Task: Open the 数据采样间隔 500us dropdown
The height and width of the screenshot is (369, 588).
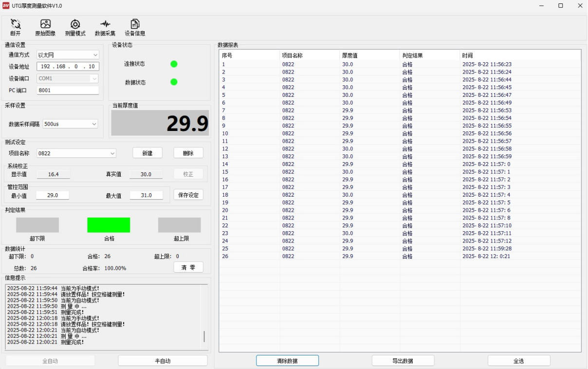Action: pos(70,124)
